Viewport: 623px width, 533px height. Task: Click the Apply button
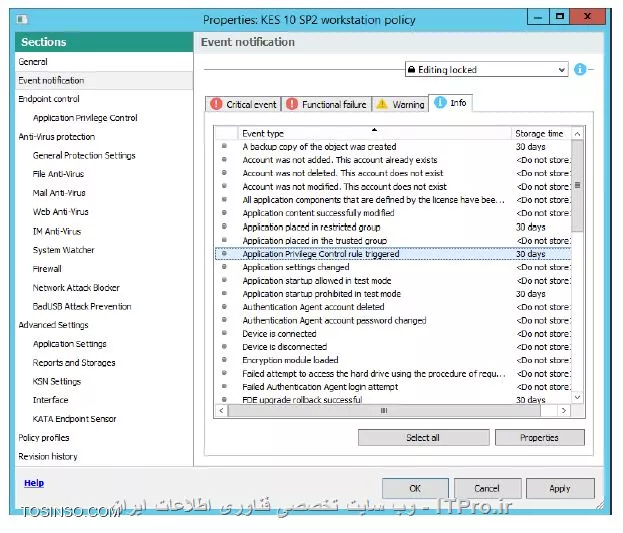(560, 488)
